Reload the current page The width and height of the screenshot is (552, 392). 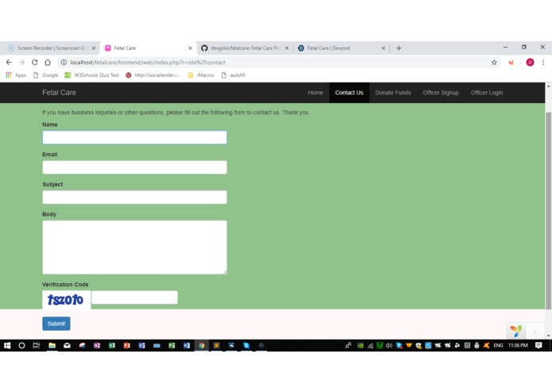click(34, 62)
